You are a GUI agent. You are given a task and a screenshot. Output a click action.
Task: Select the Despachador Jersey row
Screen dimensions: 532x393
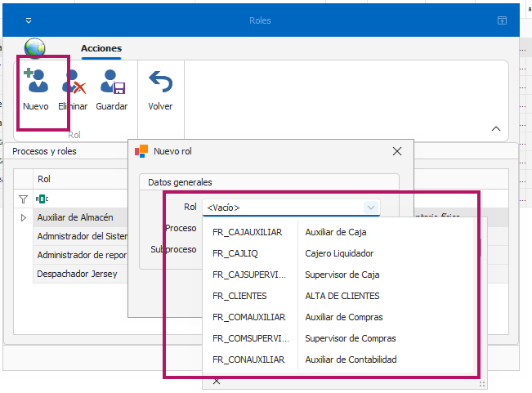(x=77, y=274)
